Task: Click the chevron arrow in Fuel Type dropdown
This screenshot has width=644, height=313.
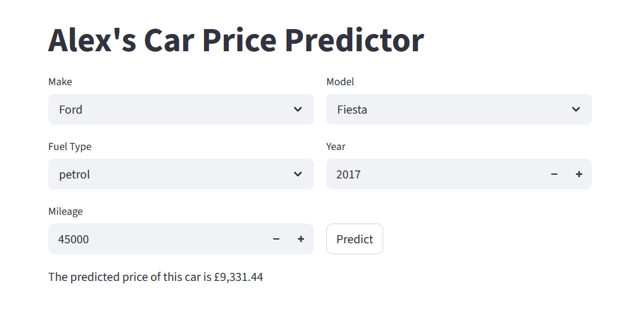Action: click(x=298, y=174)
